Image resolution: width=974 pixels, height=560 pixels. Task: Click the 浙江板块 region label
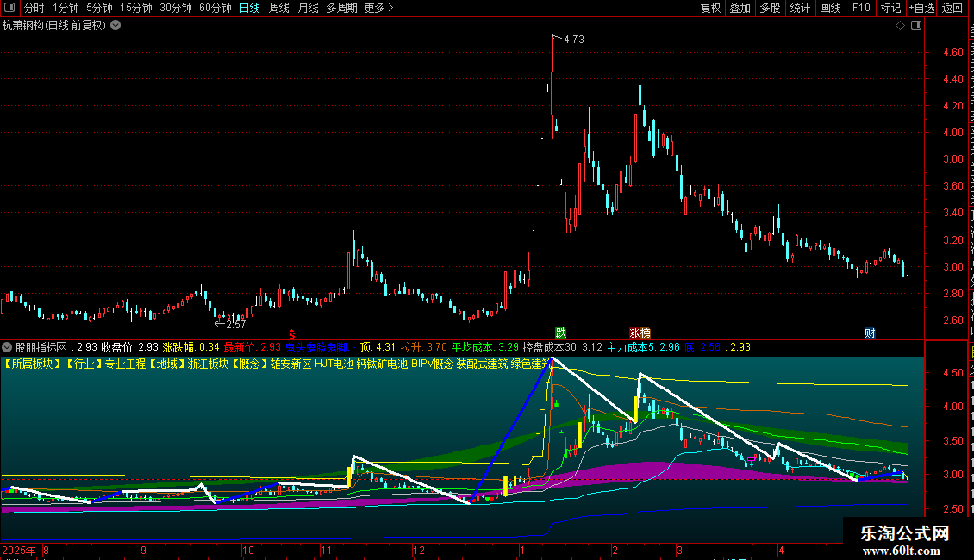tap(208, 364)
